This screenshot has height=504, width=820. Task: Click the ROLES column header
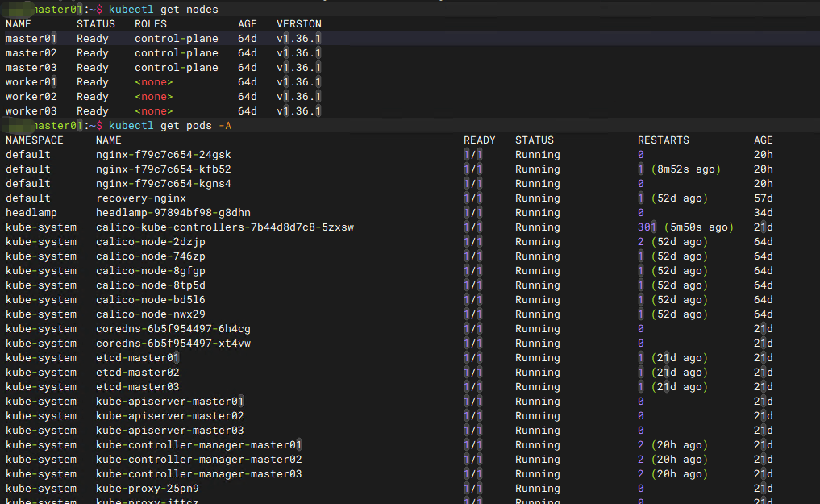click(151, 24)
